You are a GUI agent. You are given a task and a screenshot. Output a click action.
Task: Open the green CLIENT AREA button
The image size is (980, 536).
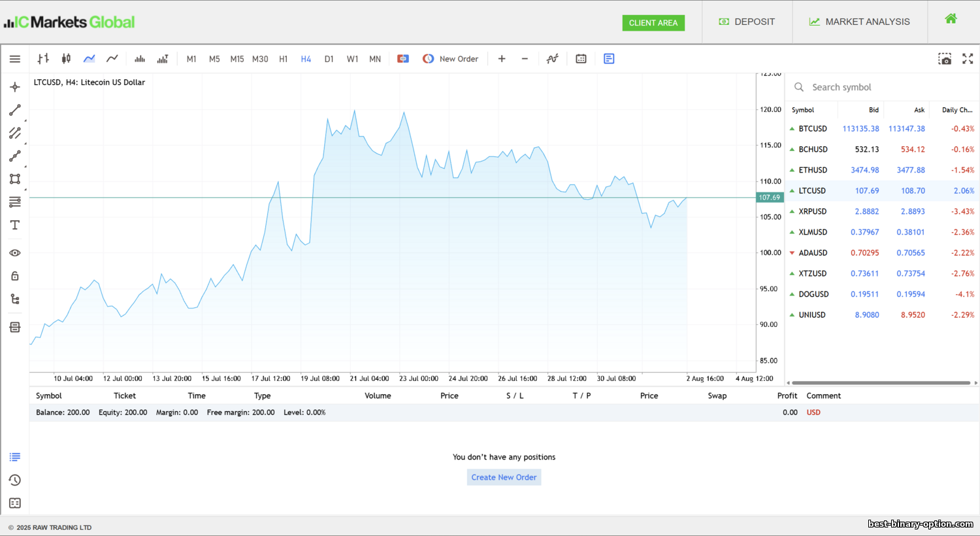click(653, 23)
